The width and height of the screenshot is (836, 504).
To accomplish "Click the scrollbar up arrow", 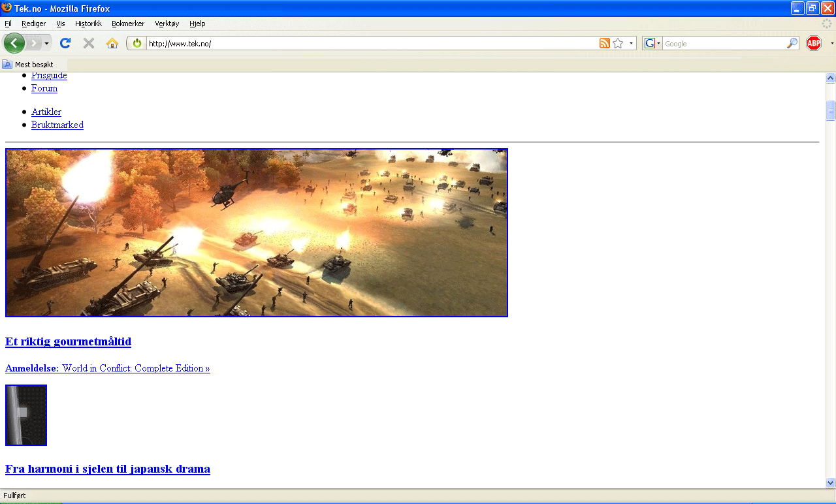I will pyautogui.click(x=831, y=78).
